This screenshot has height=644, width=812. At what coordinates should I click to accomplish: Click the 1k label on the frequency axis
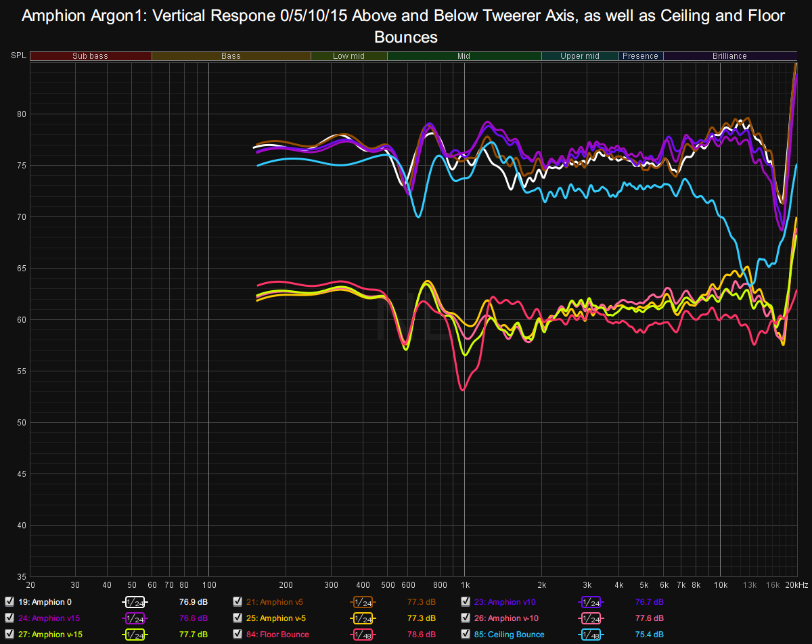point(465,584)
